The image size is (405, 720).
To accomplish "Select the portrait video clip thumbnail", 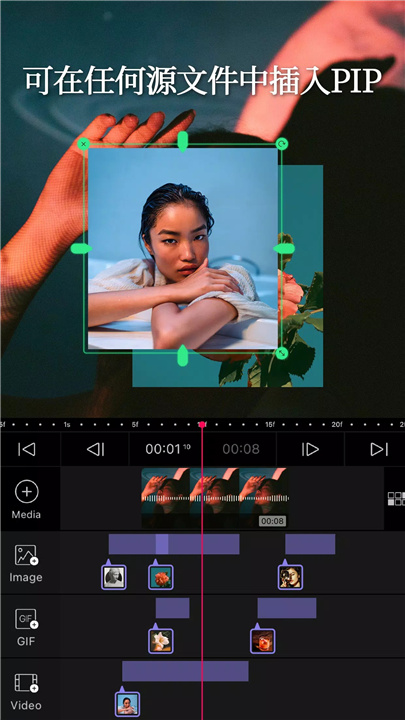I will 127,704.
